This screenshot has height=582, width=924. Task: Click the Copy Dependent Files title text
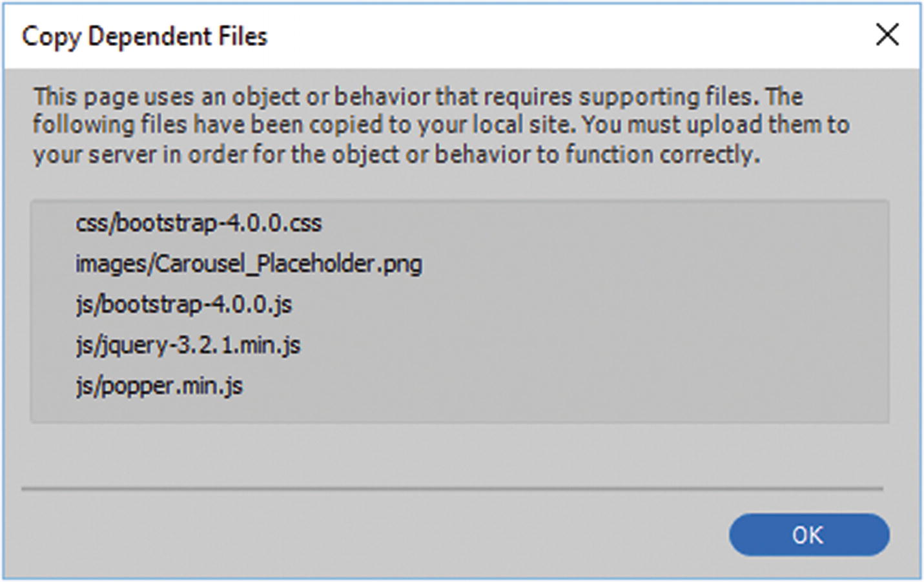point(145,36)
